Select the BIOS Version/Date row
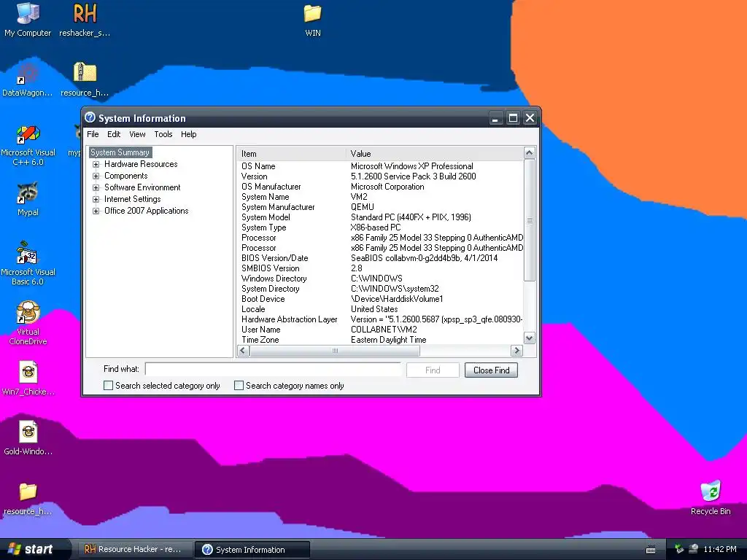The width and height of the screenshot is (747, 560). click(x=380, y=258)
